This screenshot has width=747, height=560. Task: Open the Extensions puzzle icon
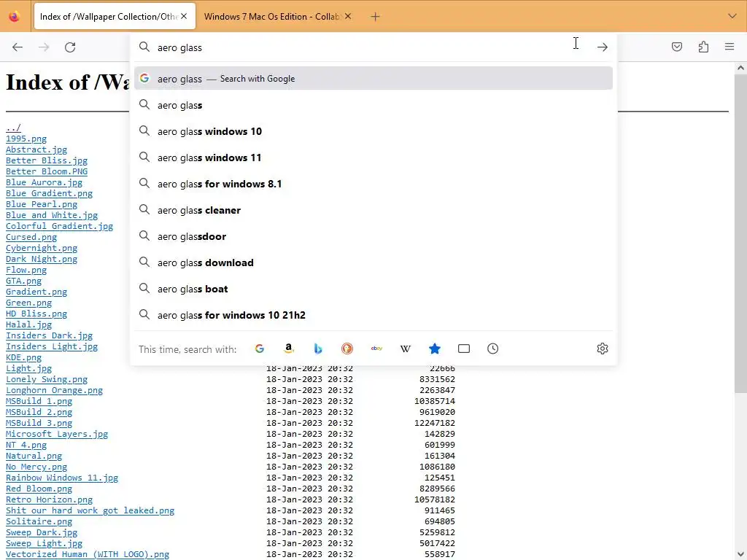pos(703,47)
